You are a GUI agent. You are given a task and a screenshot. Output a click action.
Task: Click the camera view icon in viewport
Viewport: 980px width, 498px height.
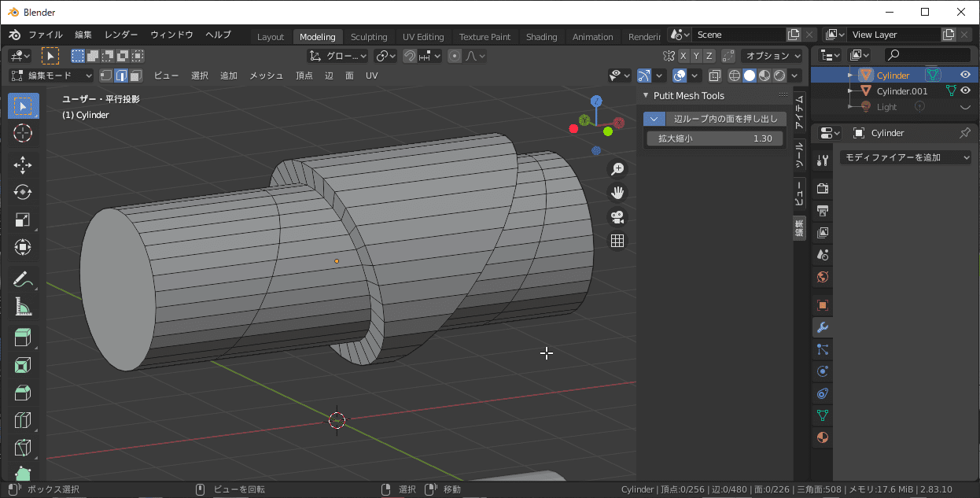point(617,217)
